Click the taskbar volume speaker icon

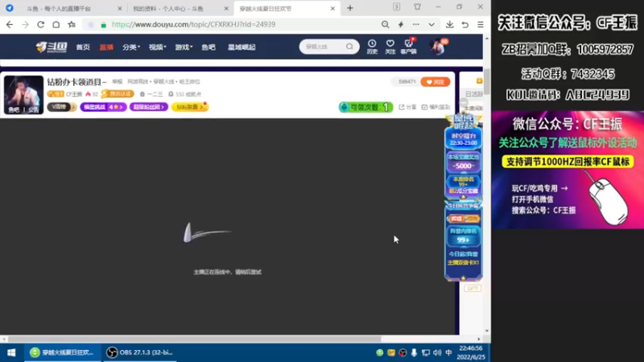pos(437,352)
